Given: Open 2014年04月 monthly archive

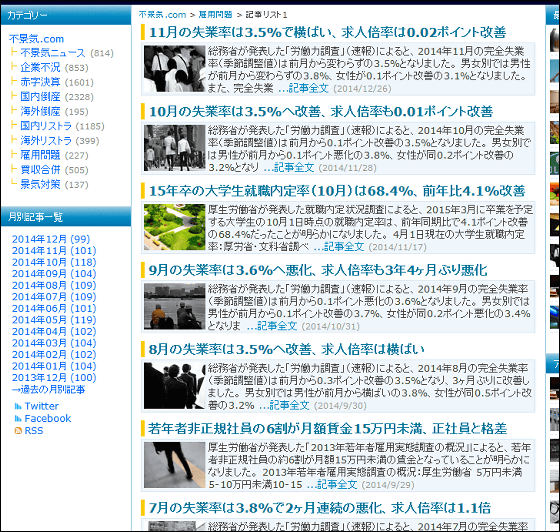Looking at the screenshot, I should click(x=54, y=331).
